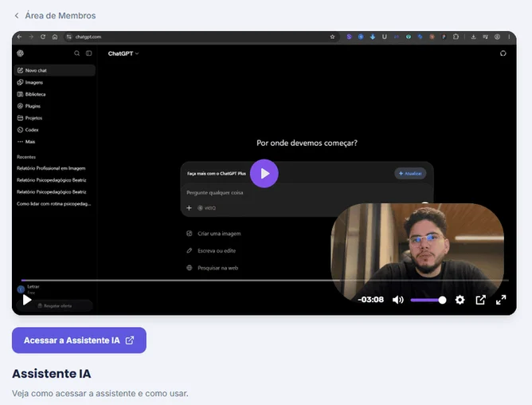The height and width of the screenshot is (405, 532).
Task: Click the -03:08 remaining time display
Action: [370, 300]
